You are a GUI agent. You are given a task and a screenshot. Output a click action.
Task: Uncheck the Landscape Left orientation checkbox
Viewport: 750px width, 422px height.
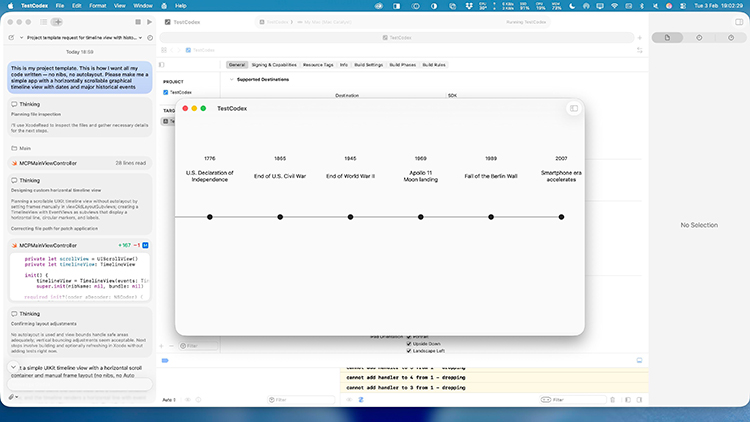coord(409,351)
